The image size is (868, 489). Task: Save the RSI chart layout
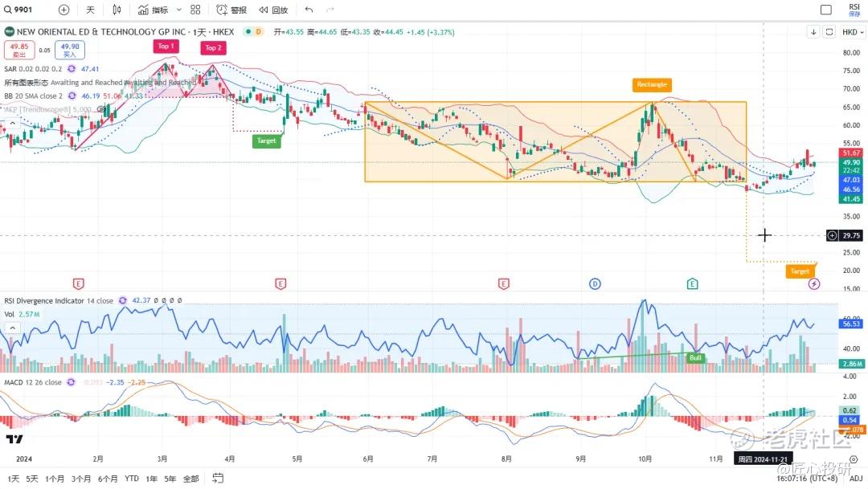[854, 10]
